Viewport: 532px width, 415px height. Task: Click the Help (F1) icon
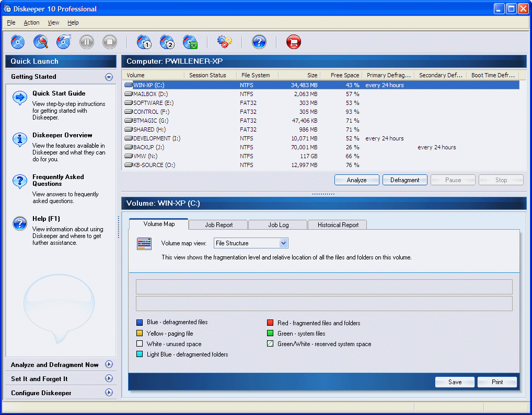click(x=20, y=223)
